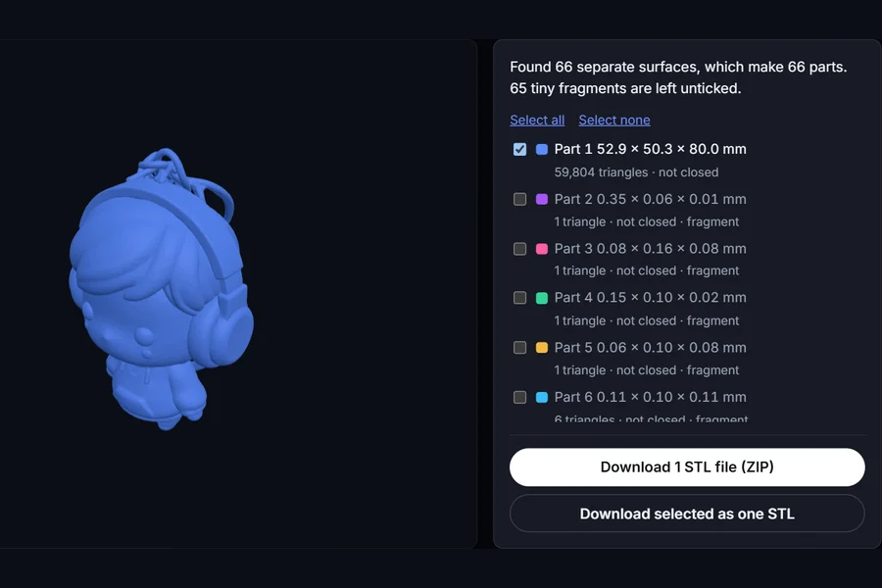Untick the Part 1 checkbox
Image resolution: width=882 pixels, height=588 pixels.
519,149
